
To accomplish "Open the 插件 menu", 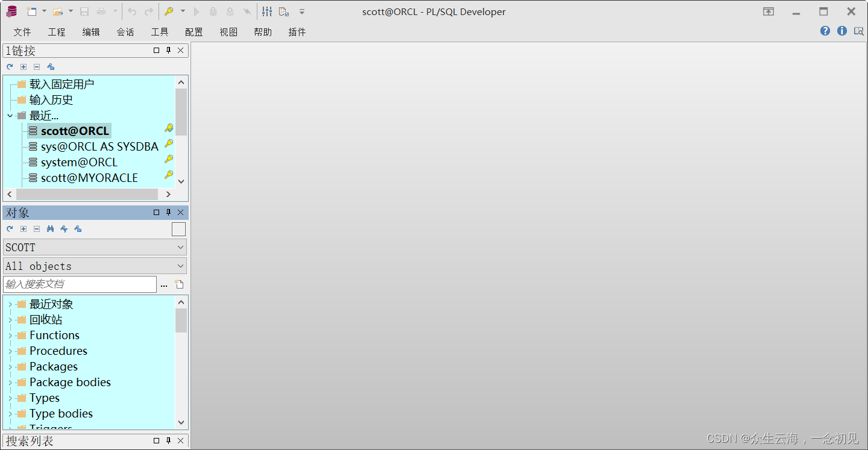I will (297, 32).
